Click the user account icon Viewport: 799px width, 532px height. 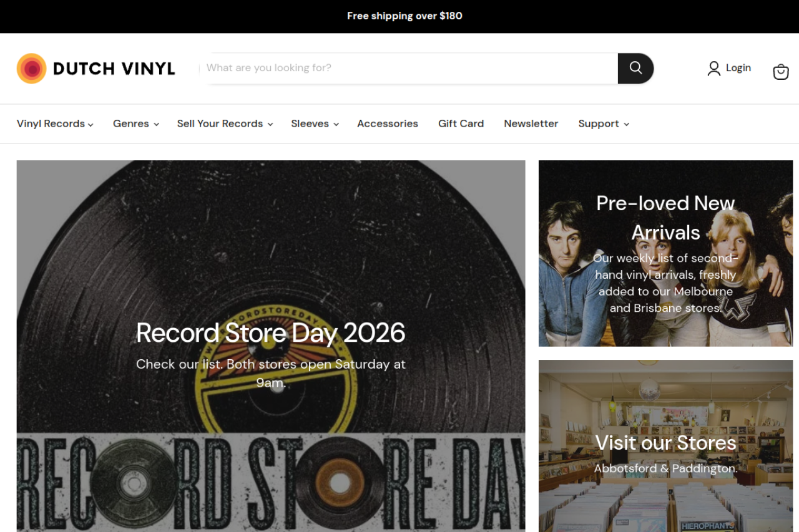(x=713, y=69)
